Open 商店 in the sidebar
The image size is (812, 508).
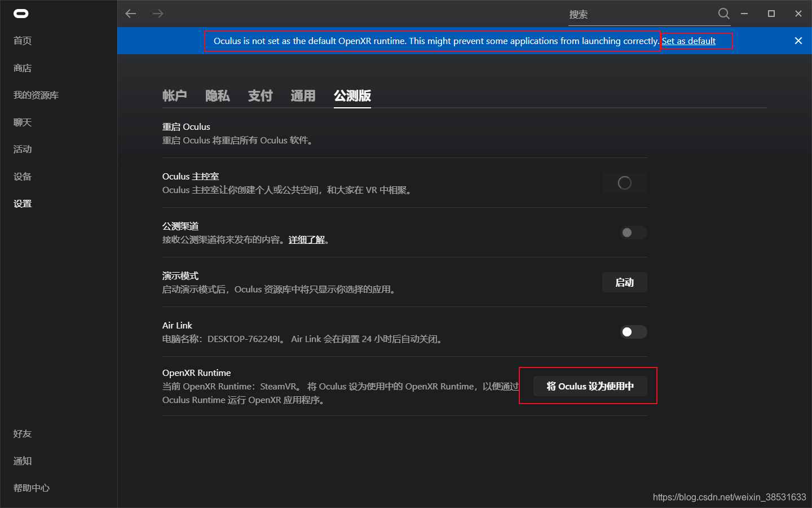(x=23, y=68)
